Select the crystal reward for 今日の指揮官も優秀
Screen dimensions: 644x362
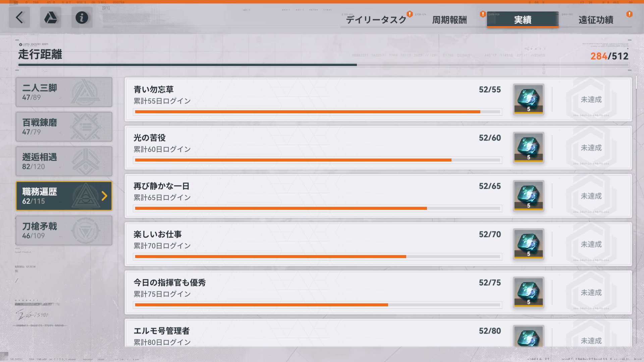pos(529,292)
